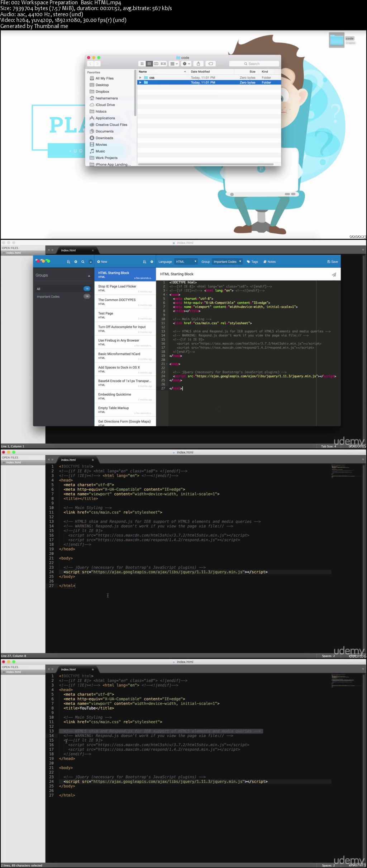The height and width of the screenshot is (868, 367).
Task: Select Important Codes in Groups list
Action: pyautogui.click(x=63, y=297)
